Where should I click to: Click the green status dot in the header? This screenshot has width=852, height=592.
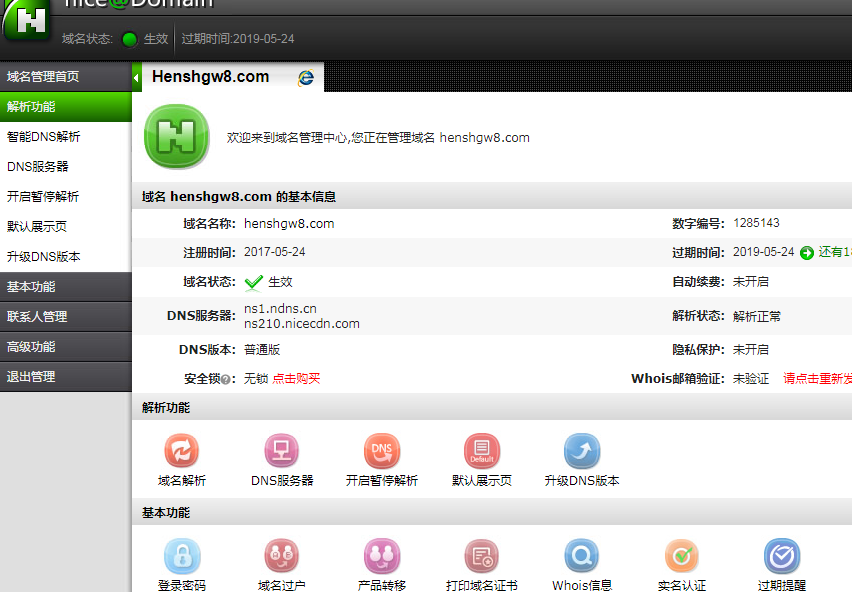pos(129,39)
